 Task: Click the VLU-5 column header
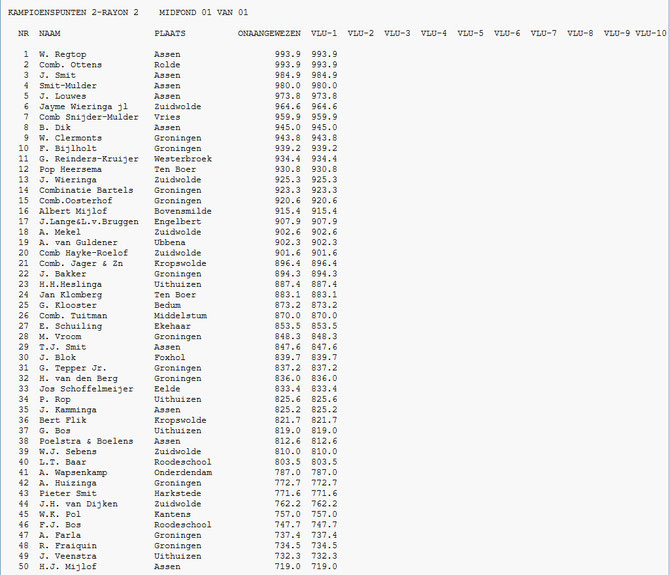tap(470, 33)
